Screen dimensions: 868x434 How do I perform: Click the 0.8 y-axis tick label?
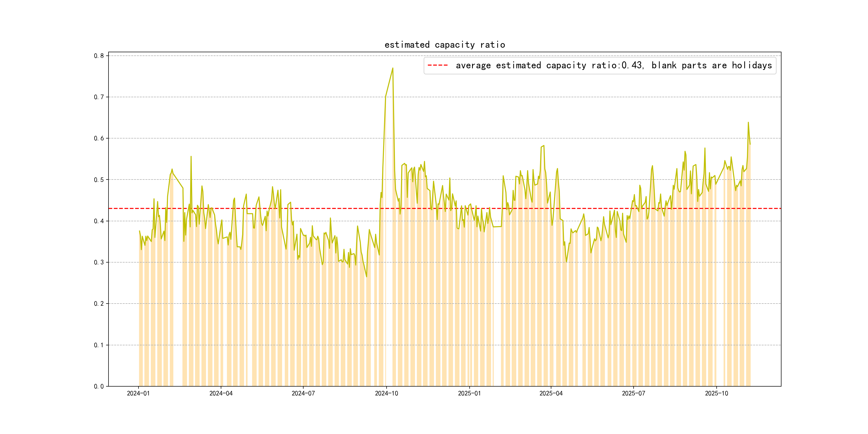tap(99, 56)
